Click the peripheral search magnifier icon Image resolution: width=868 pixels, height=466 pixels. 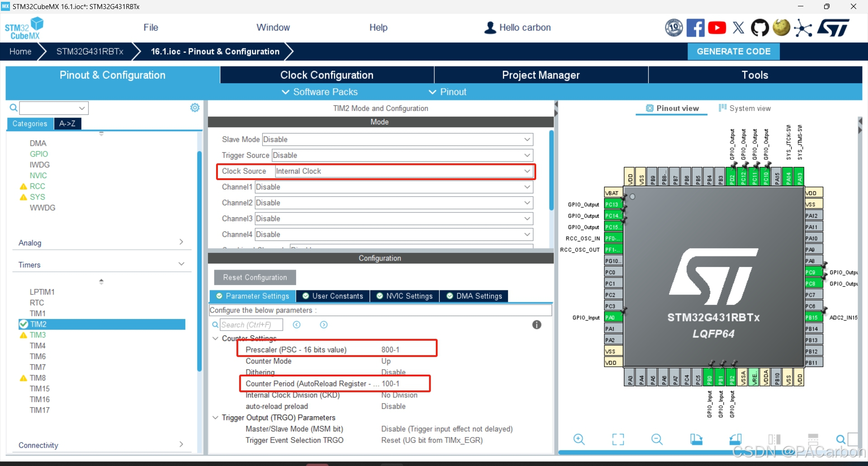coord(14,108)
